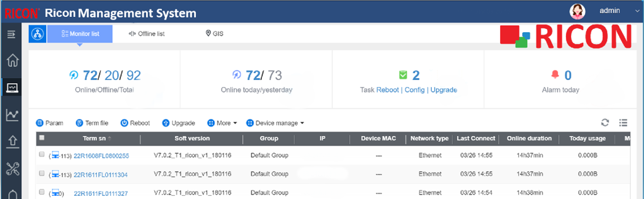Refresh the device list
This screenshot has width=644, height=199.
click(x=605, y=122)
